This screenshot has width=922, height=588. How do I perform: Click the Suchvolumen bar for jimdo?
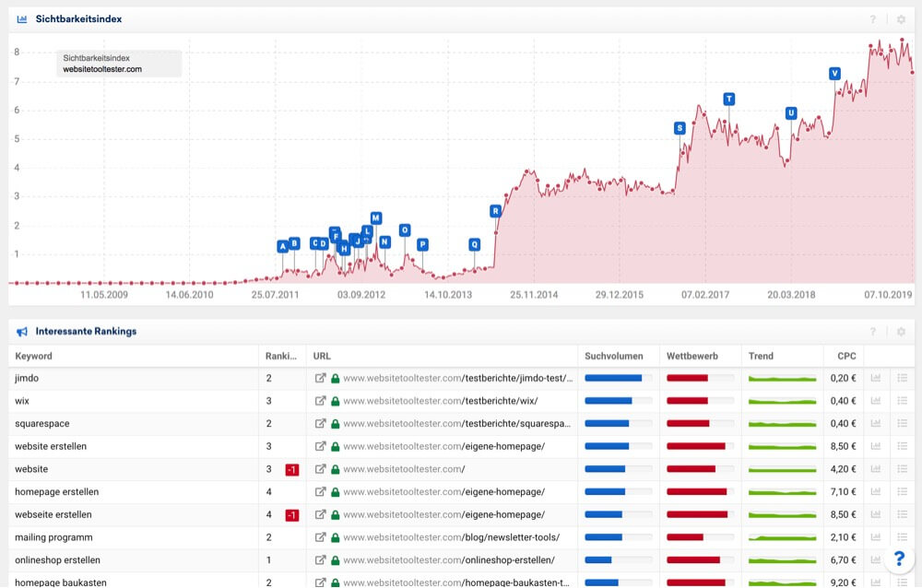click(x=618, y=378)
